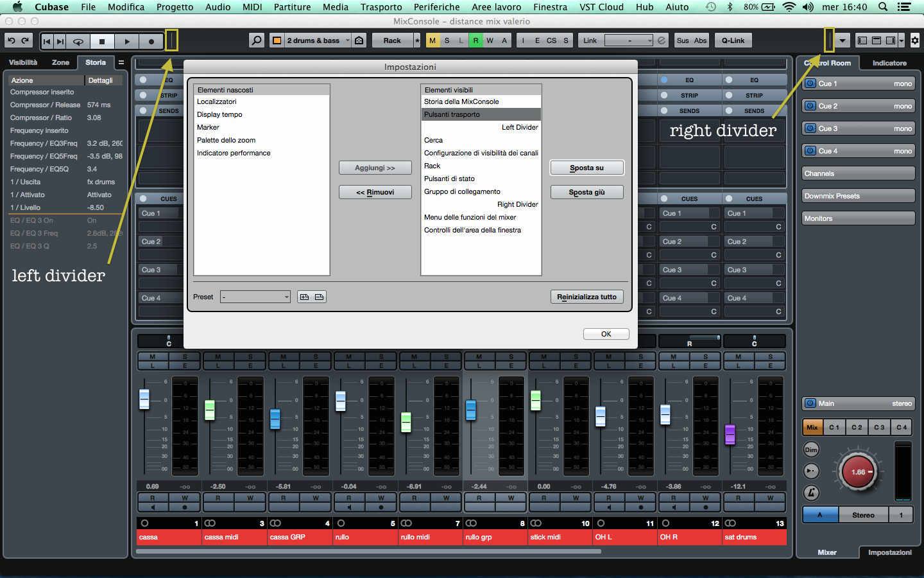Click Sposta su button
Image resolution: width=924 pixels, height=578 pixels.
point(586,168)
